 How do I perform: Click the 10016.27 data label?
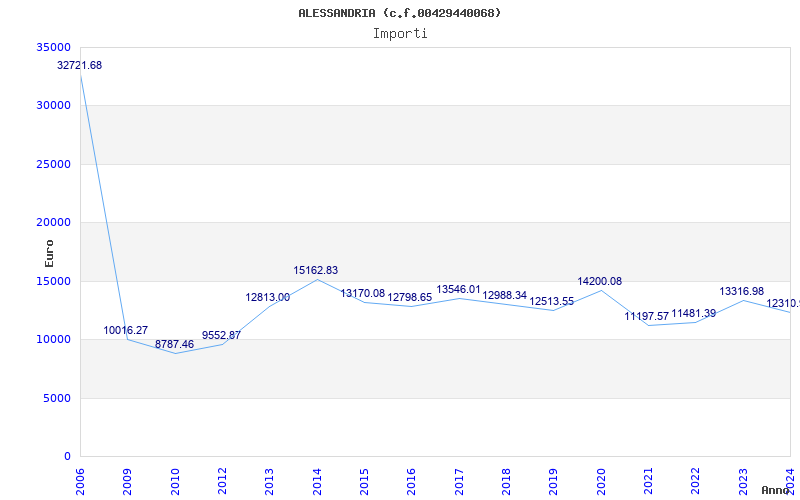[126, 330]
